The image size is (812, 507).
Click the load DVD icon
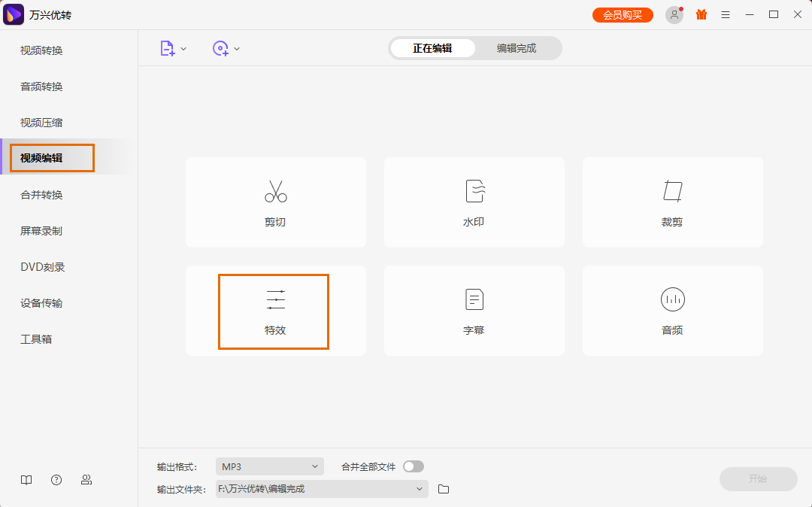click(x=220, y=47)
